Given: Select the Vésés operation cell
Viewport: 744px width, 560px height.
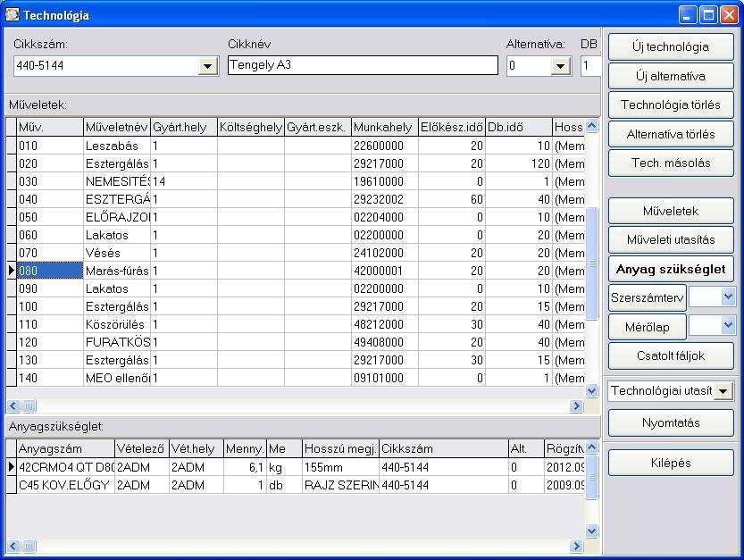Looking at the screenshot, I should [x=117, y=253].
